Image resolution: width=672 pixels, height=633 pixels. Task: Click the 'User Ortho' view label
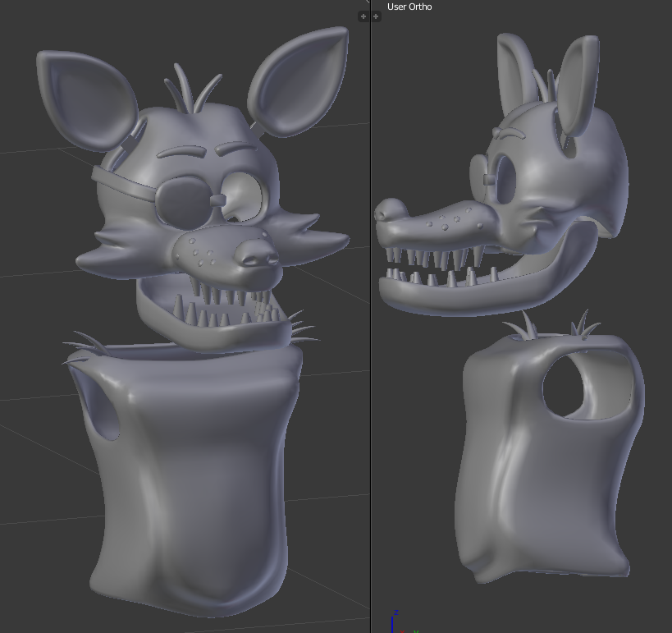409,7
